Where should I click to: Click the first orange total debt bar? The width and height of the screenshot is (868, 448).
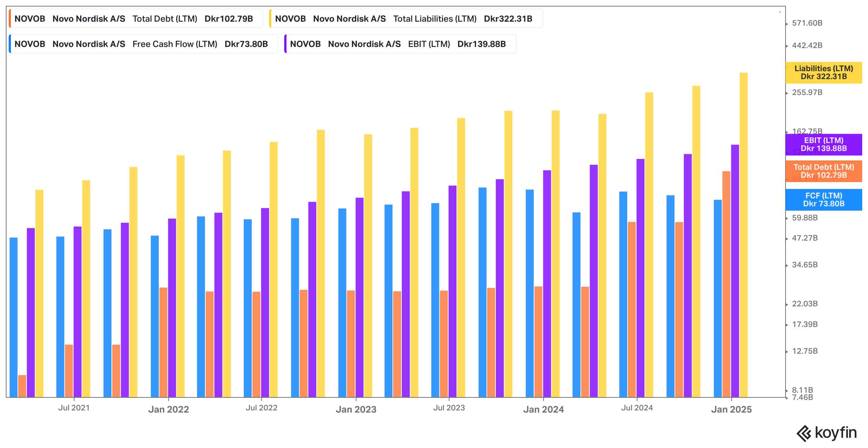pyautogui.click(x=22, y=386)
